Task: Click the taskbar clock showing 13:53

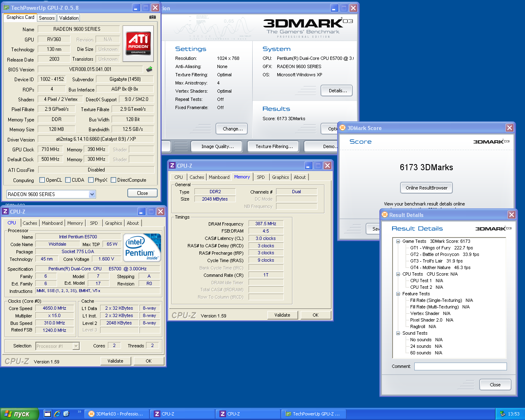Action: [x=514, y=414]
